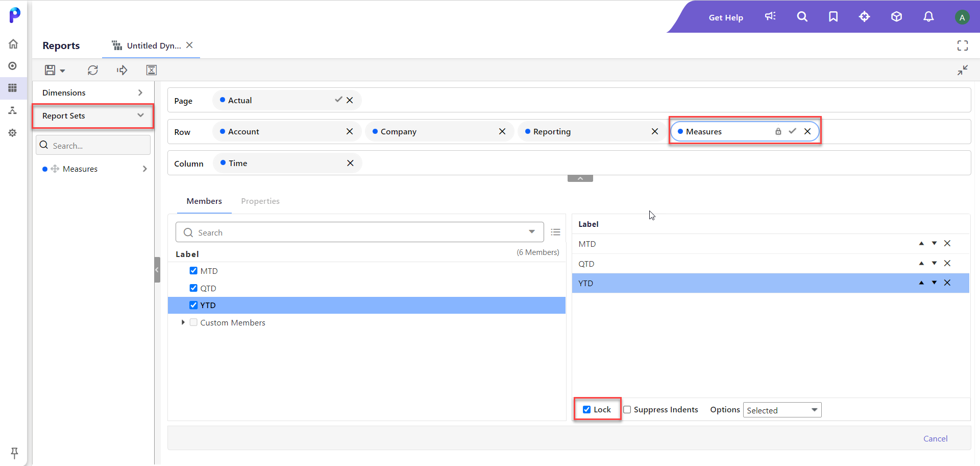
Task: Move QTD down in selected list
Action: [934, 263]
